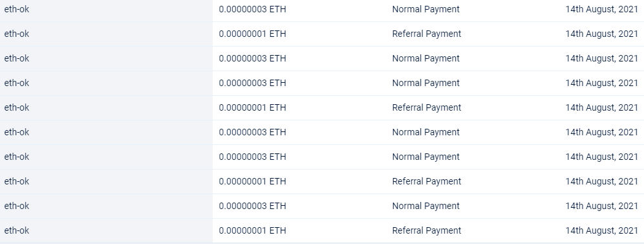Select ETH amount beside last Normal Payment
644x244 pixels.
(x=252, y=206)
